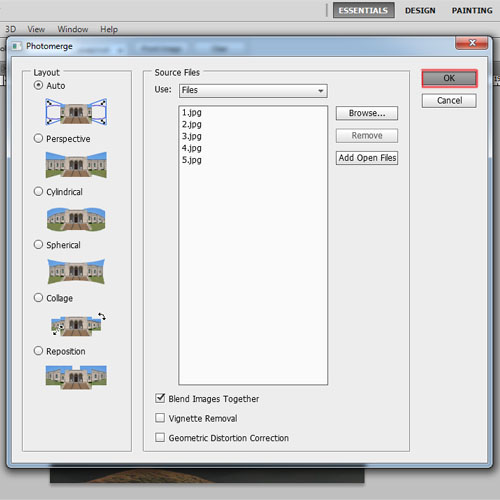Viewport: 500px width, 500px height.
Task: Click OK to run Photomerge
Action: pos(449,78)
